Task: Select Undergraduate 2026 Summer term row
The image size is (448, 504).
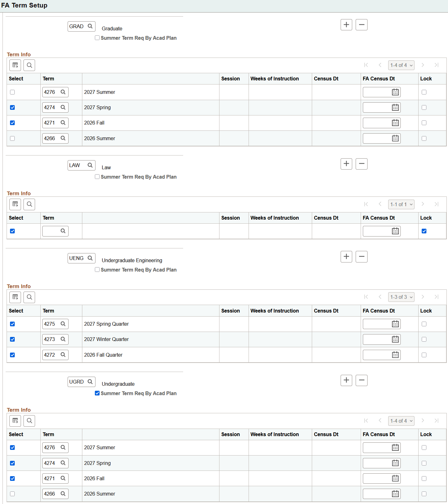Action: point(12,494)
